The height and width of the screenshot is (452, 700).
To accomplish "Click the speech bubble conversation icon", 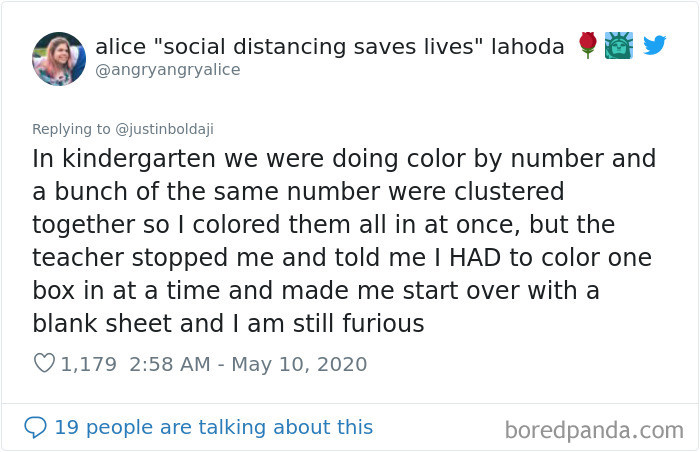I will tap(35, 427).
